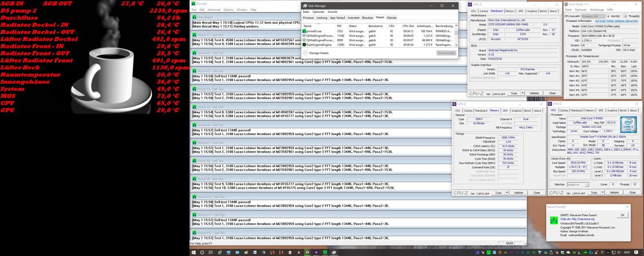
Task: Switch to Leistung tab in Task-Manager
Action: click(322, 18)
